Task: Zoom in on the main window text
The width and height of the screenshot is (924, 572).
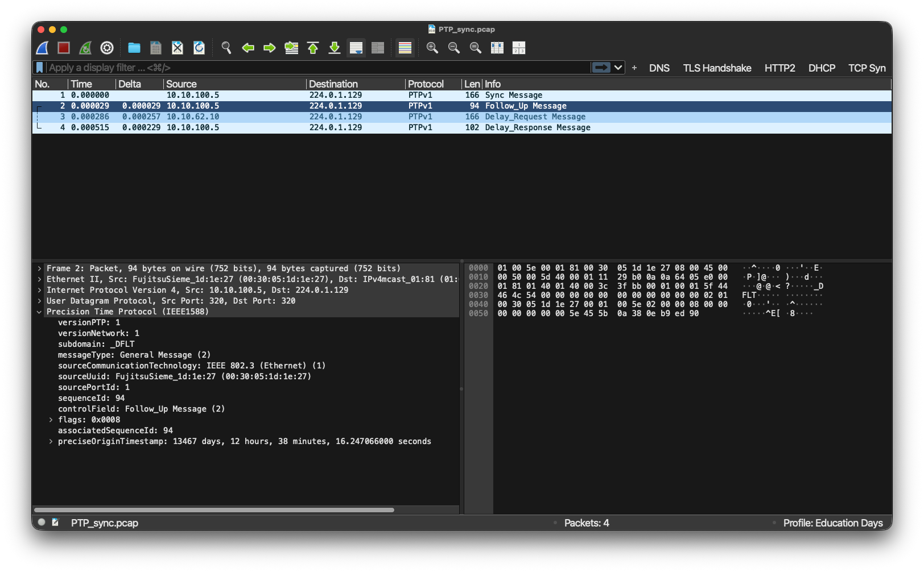Action: click(x=432, y=48)
